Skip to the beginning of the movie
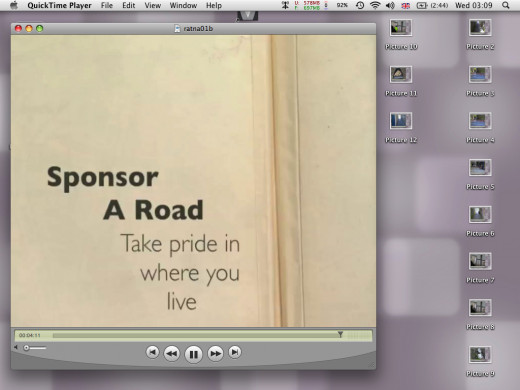Viewport: 520px width, 390px height. [152, 352]
